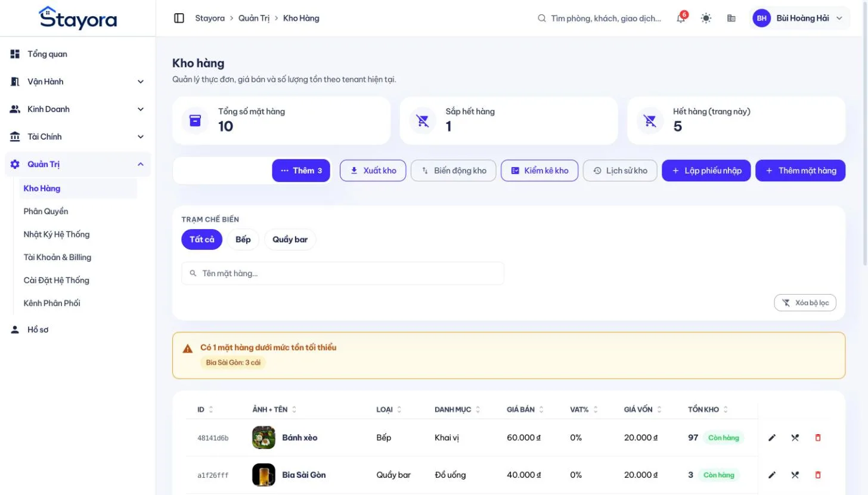Select the Tất cả station filter chip
This screenshot has width=868, height=495.
pos(202,239)
